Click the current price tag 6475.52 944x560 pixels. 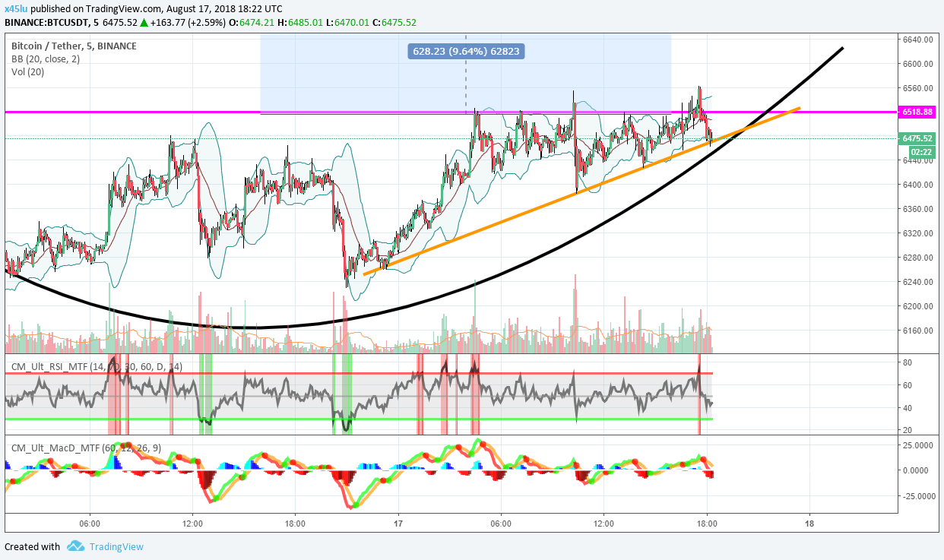918,139
